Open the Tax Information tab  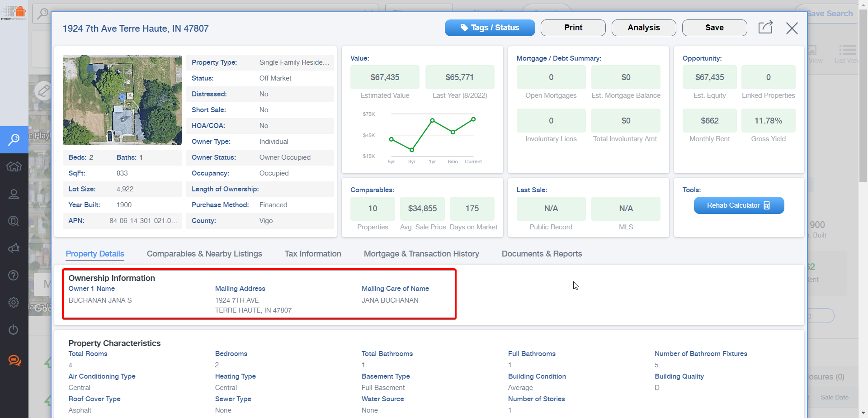[x=313, y=254]
